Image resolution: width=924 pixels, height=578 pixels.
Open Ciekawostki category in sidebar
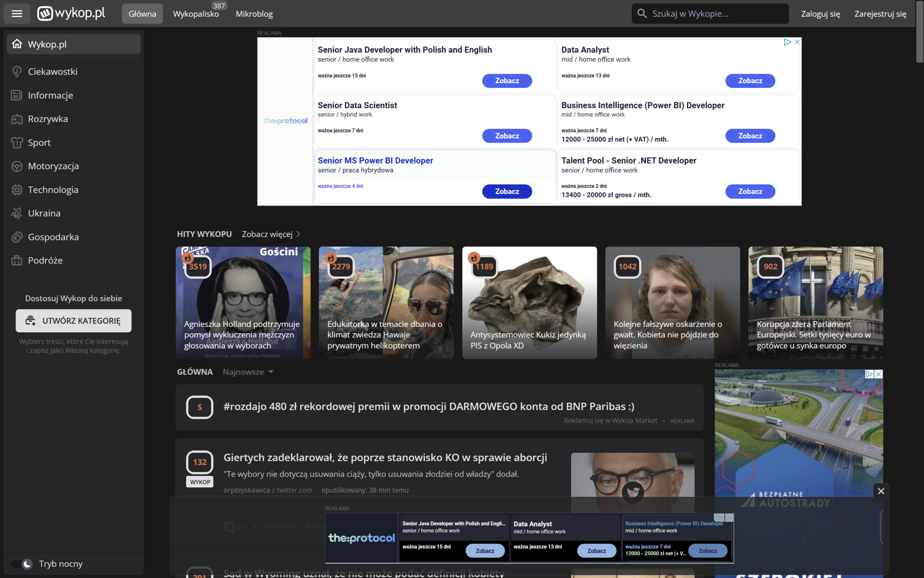tap(52, 72)
